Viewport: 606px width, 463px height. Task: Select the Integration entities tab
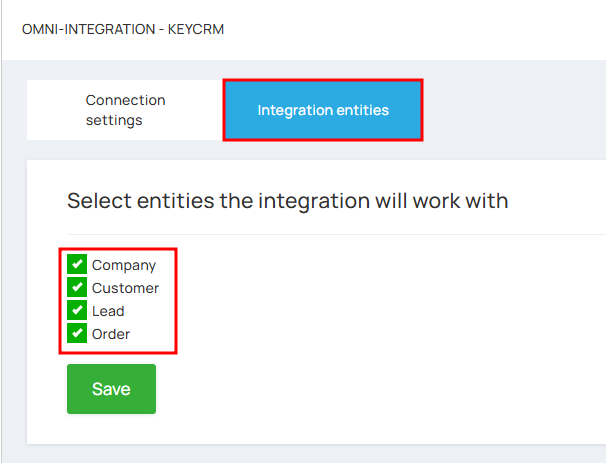pos(323,110)
